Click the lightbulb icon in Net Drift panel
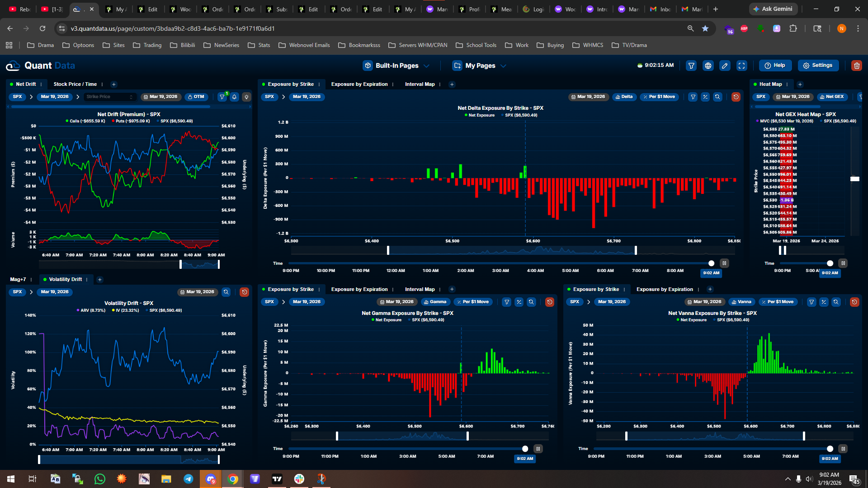Screen dimensions: 868x488 pyautogui.click(x=246, y=97)
